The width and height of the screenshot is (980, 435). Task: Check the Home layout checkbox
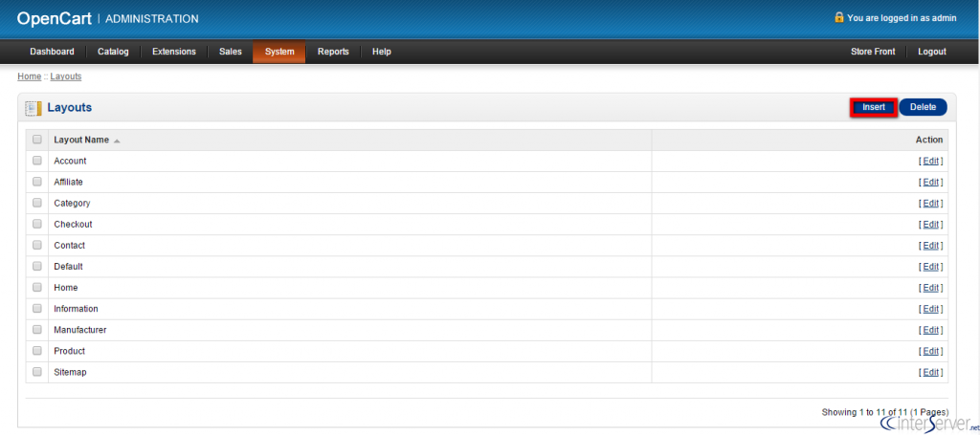(37, 288)
